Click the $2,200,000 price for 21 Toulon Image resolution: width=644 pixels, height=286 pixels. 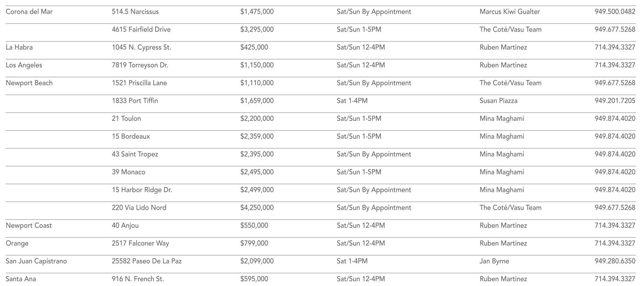pos(257,119)
